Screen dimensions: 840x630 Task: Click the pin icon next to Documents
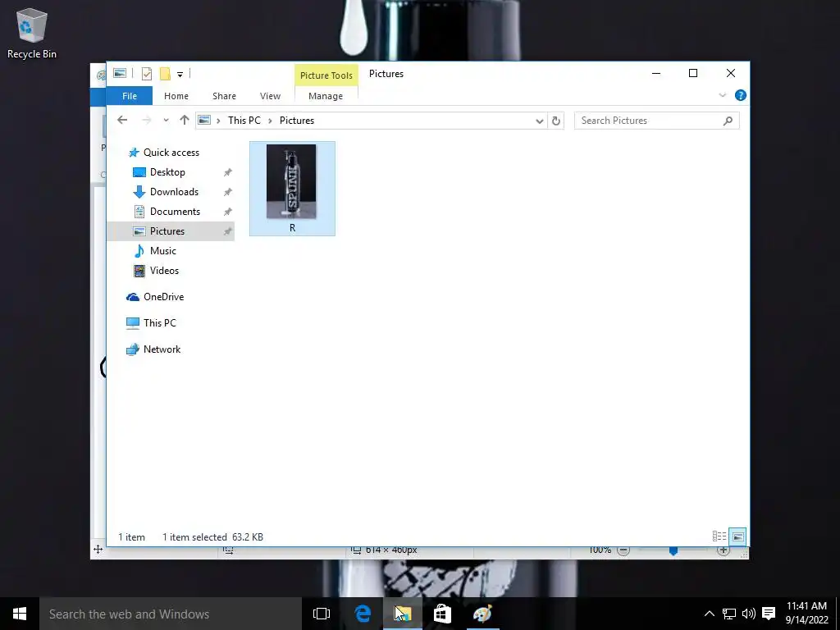click(x=228, y=212)
